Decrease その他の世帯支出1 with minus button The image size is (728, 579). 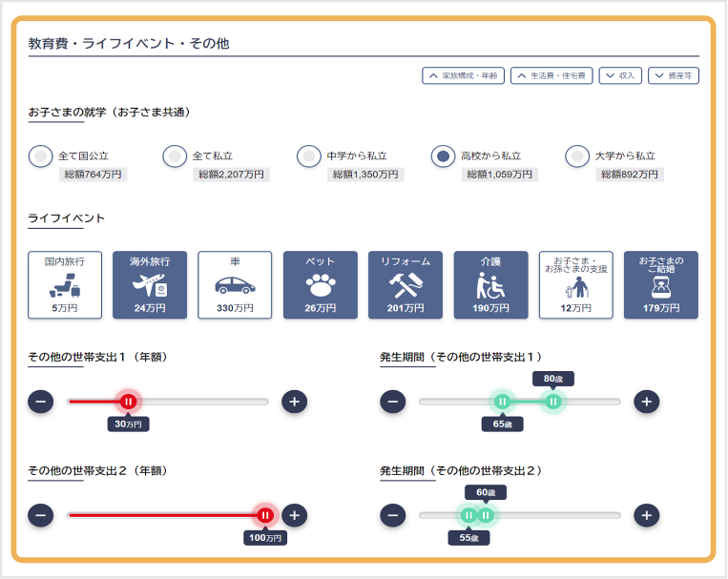point(41,402)
